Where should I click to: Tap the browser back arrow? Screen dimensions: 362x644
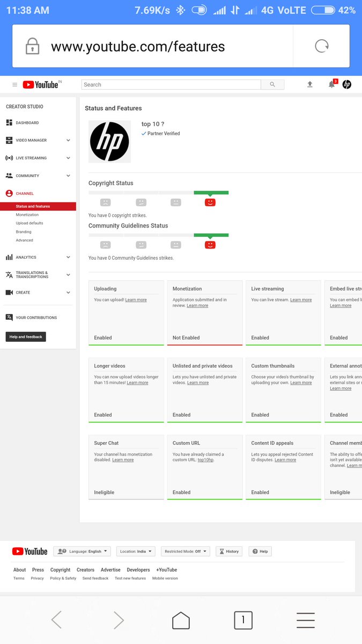[56, 620]
